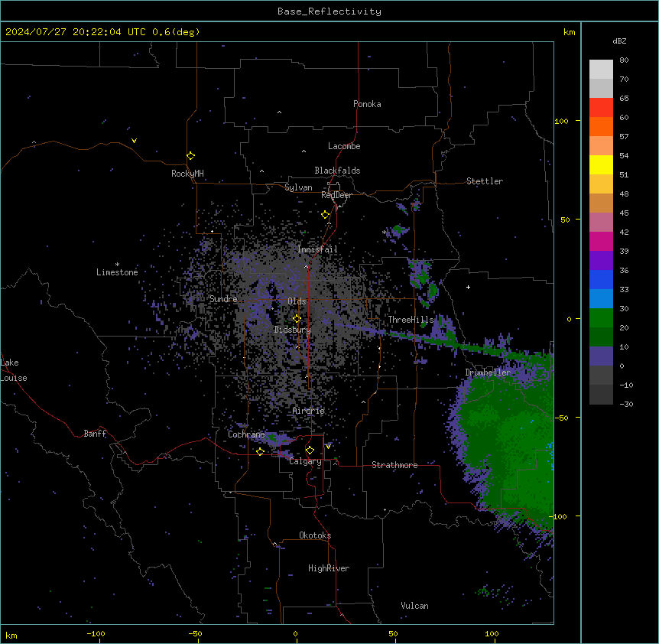Click the -50 tick label on bottom axis
The width and height of the screenshot is (659, 644).
(x=195, y=633)
